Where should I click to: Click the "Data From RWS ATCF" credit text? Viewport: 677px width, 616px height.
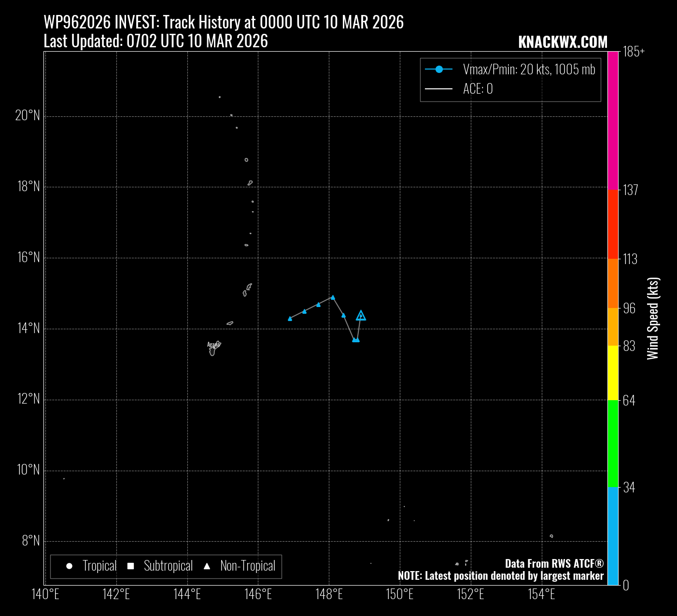click(x=554, y=563)
